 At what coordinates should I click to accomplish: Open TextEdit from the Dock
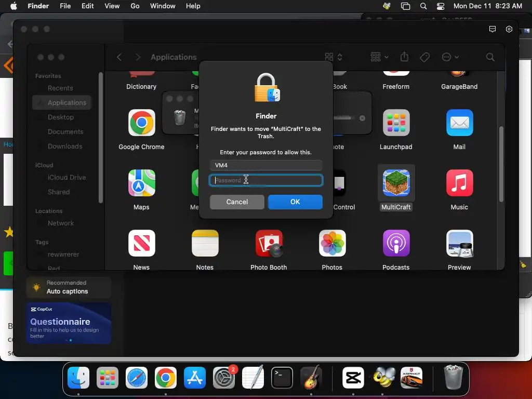[x=253, y=377]
